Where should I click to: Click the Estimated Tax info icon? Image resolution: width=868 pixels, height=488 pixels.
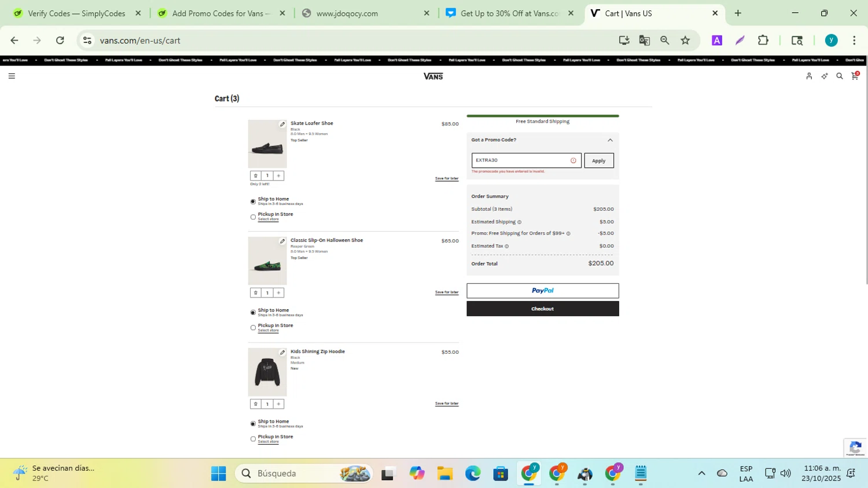tap(507, 246)
